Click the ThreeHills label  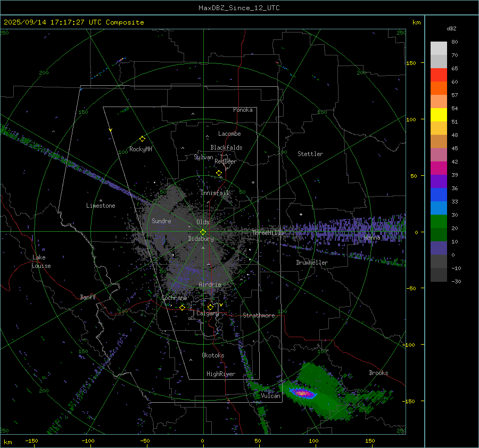pyautogui.click(x=268, y=233)
